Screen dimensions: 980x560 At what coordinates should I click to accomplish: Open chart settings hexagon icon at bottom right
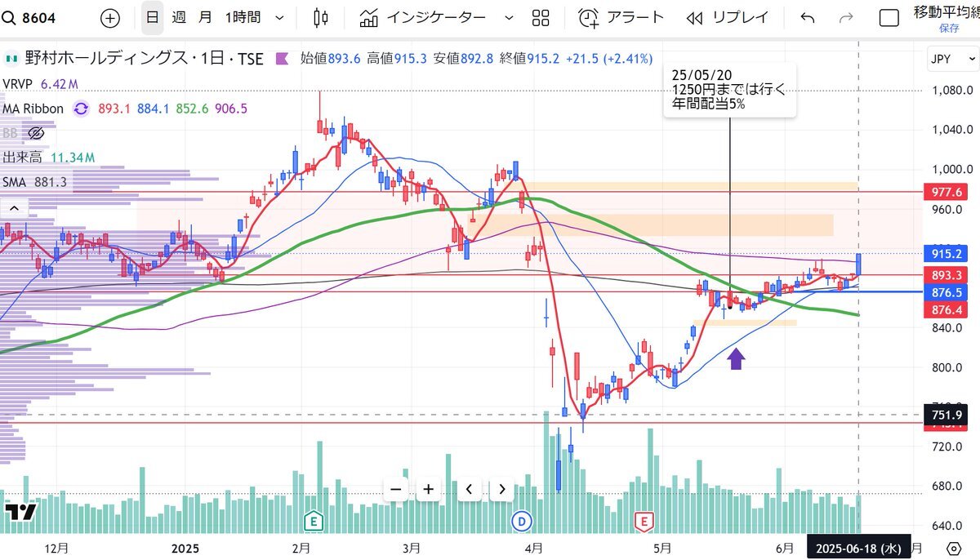click(953, 548)
